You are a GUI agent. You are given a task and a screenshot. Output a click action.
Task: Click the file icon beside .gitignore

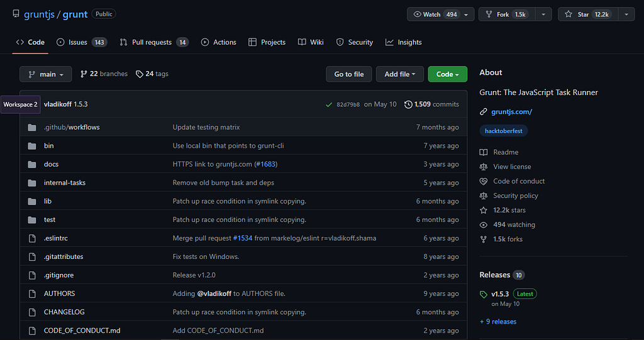[x=32, y=275]
